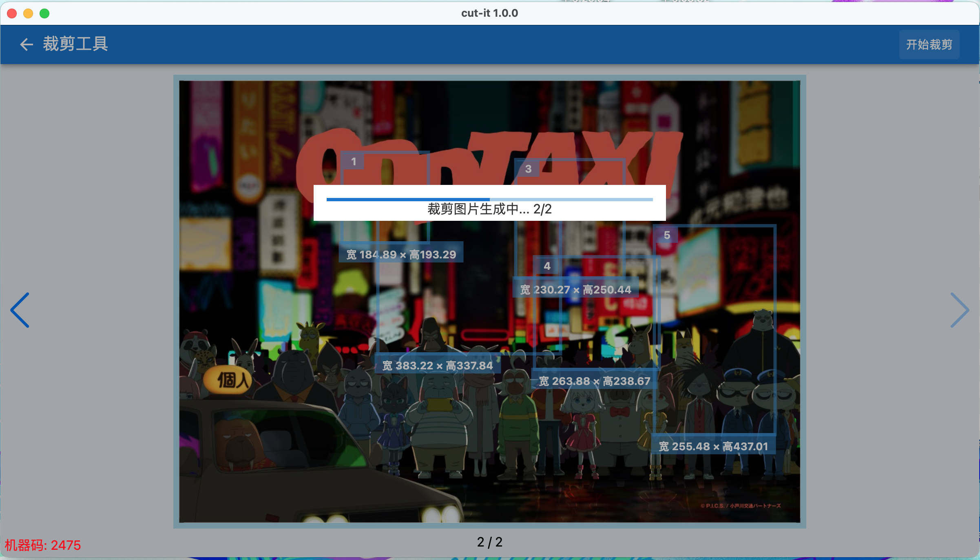Click the 裁剪工具 header title
This screenshot has height=560, width=980.
[x=75, y=44]
